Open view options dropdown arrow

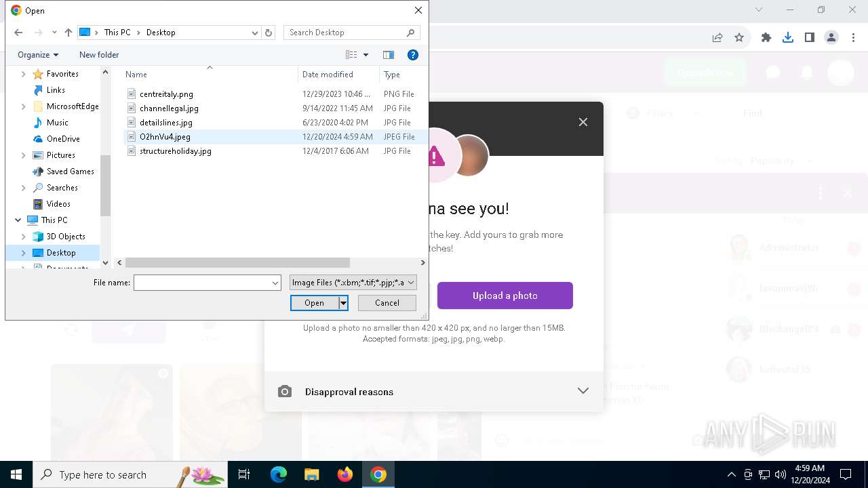[x=366, y=55]
